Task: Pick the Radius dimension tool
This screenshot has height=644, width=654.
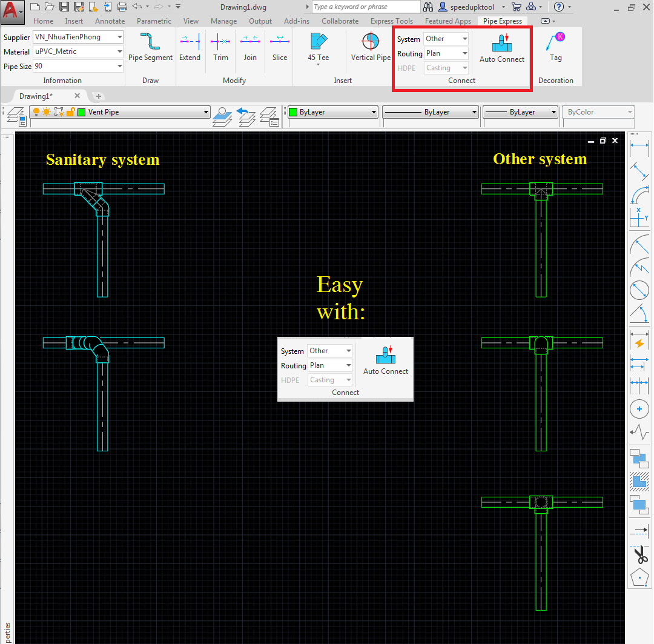Action: coord(639,245)
